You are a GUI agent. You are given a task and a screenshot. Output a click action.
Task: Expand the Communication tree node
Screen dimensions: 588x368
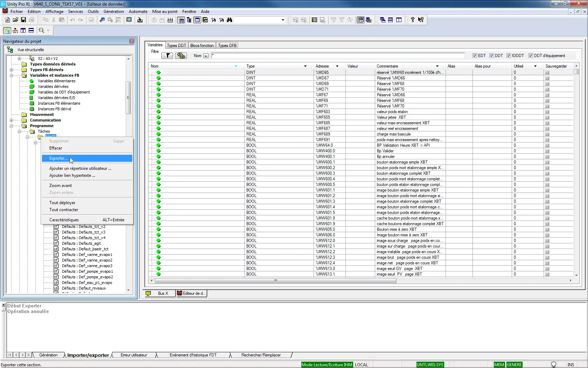11,120
